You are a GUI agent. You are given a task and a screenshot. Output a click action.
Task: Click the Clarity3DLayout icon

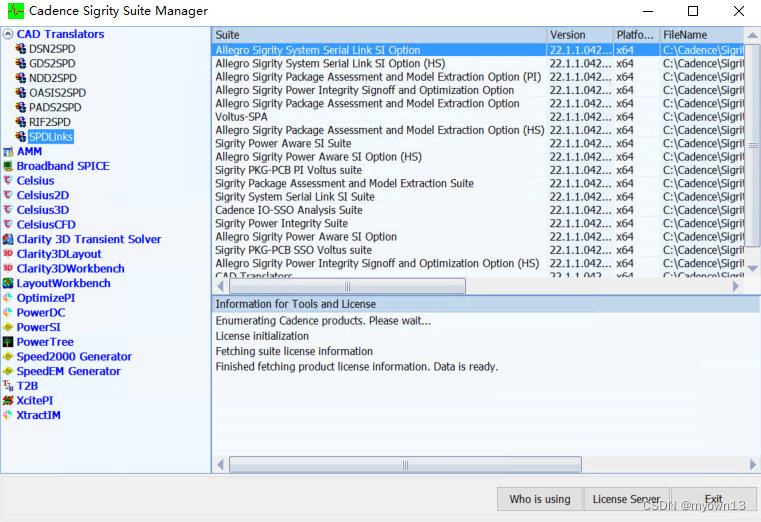(x=8, y=254)
